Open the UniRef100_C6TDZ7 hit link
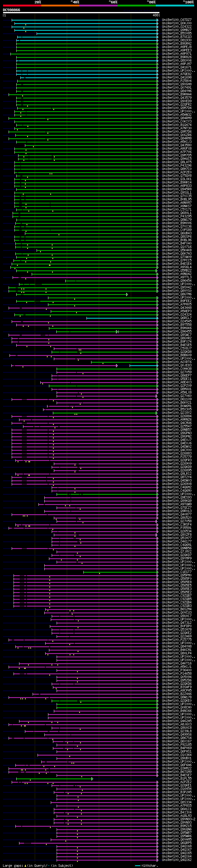The height and width of the screenshot is (868, 197). (x=177, y=20)
